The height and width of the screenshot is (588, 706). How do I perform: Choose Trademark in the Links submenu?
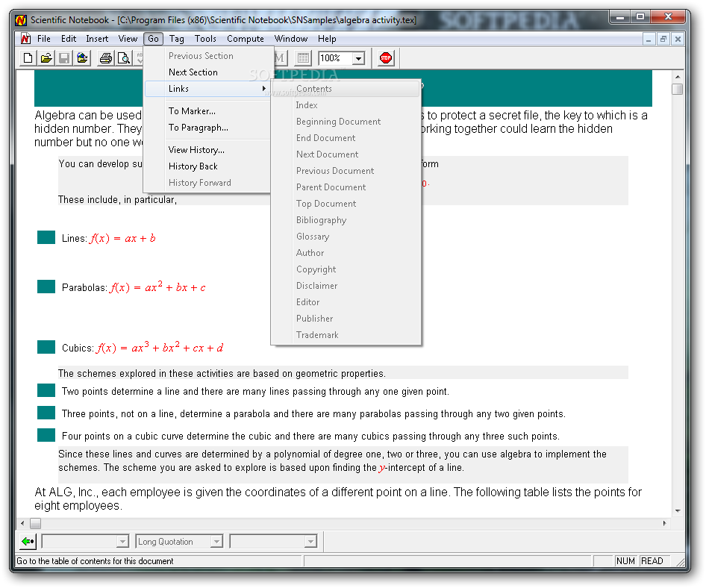tap(346, 335)
